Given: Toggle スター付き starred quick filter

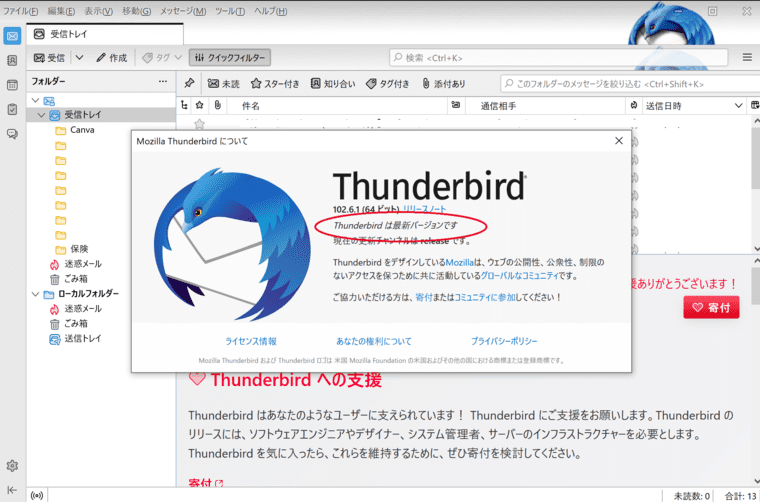Looking at the screenshot, I should pyautogui.click(x=275, y=84).
